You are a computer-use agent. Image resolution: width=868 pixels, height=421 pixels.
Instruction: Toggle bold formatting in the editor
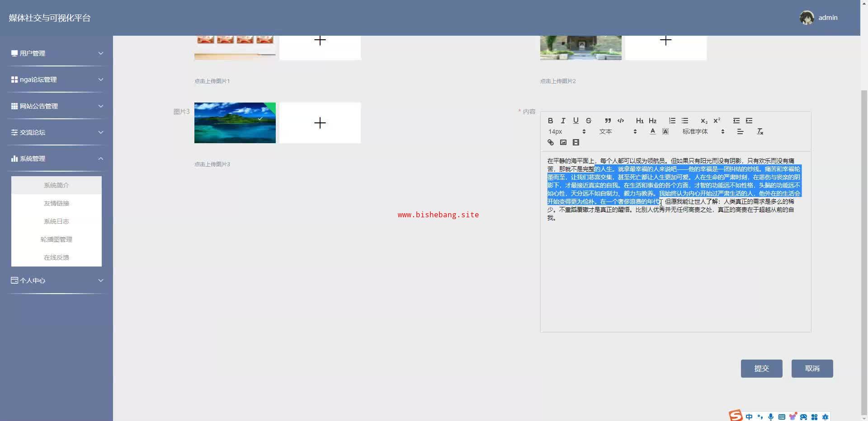[x=550, y=121]
